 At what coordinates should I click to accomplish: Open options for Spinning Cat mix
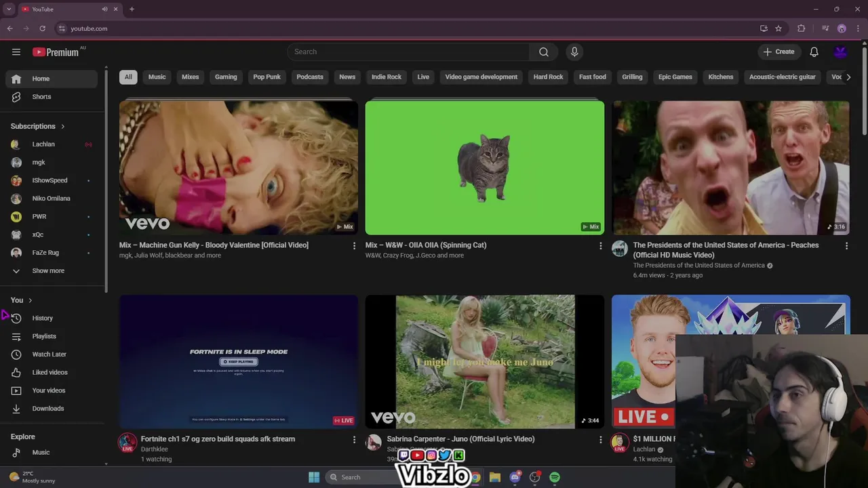click(x=600, y=246)
